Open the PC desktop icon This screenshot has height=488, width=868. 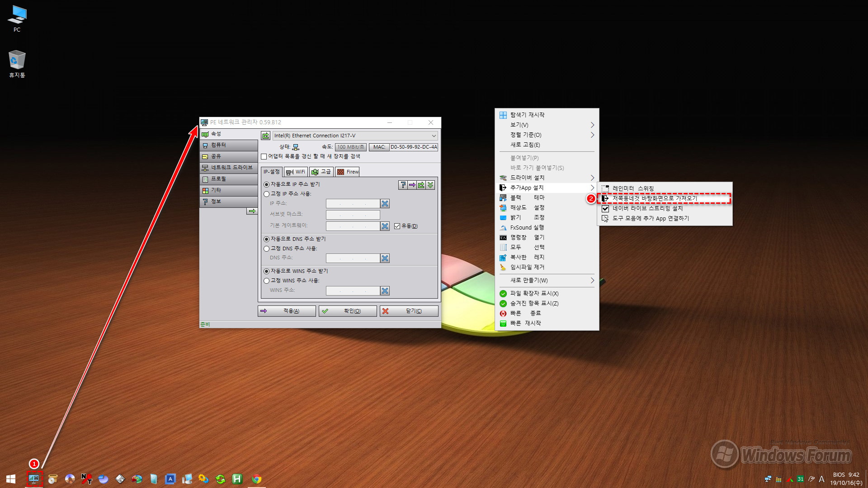point(17,19)
